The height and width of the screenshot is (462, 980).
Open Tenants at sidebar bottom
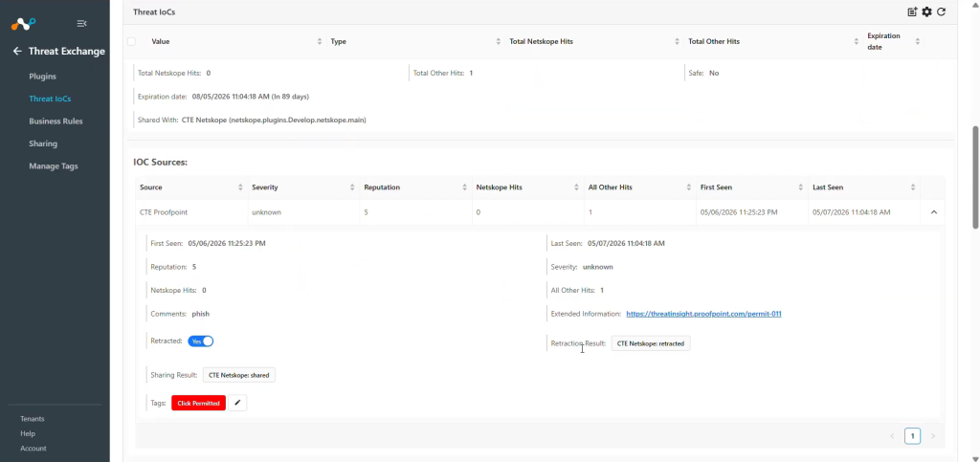(x=33, y=419)
